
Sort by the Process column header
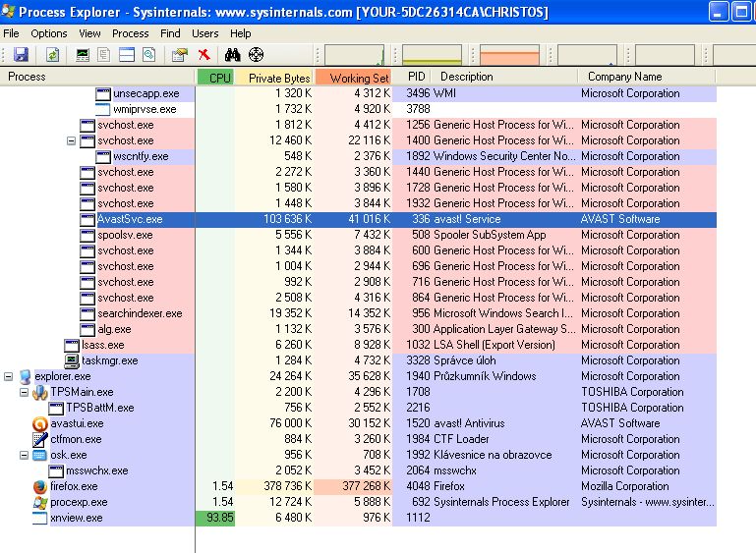(98, 77)
